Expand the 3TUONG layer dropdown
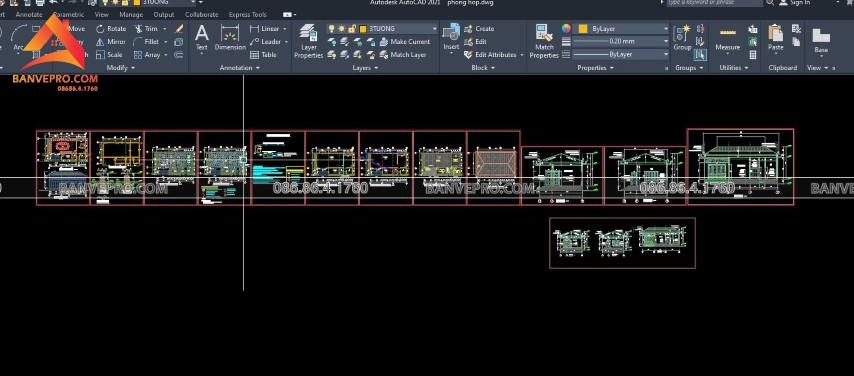The image size is (854, 376). [x=434, y=29]
